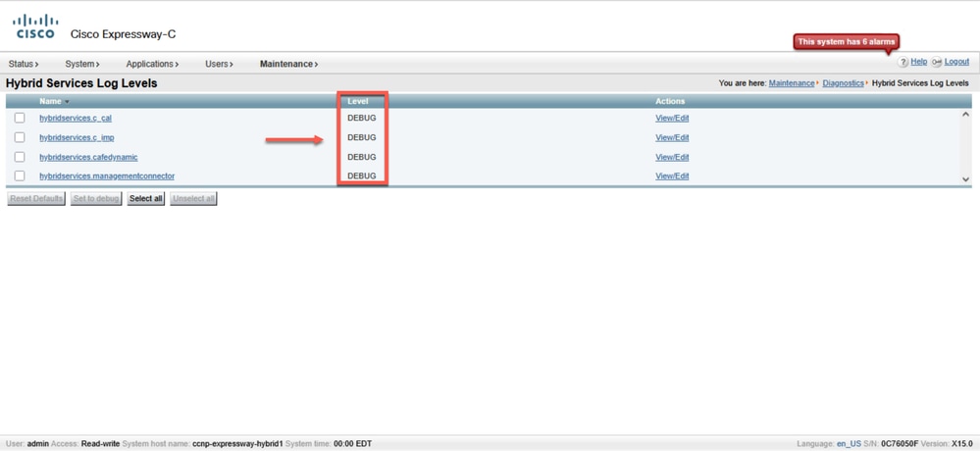Click the Select all button
980x451 pixels.
tap(145, 199)
